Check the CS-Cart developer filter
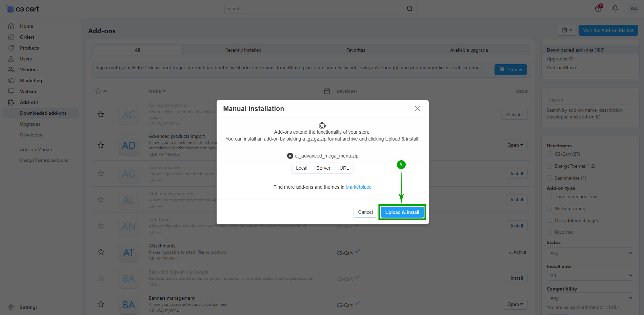Screen dimensions: 644x315 [549, 154]
